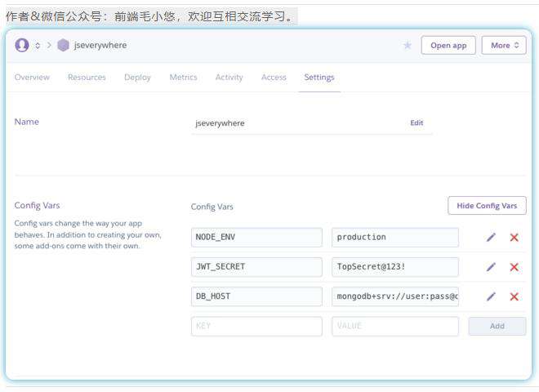Switch to the Resources tab

87,78
